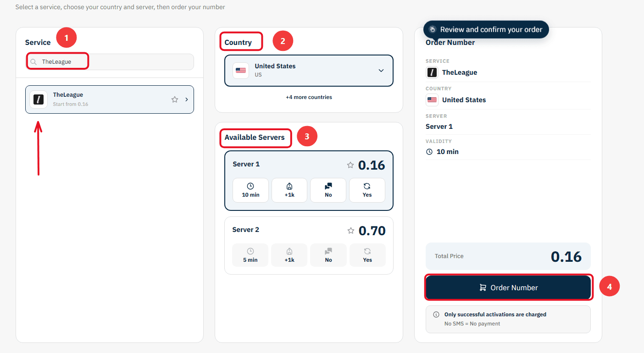Click Server 2 stock icon +1k
Image resolution: width=644 pixels, height=353 pixels.
click(289, 251)
